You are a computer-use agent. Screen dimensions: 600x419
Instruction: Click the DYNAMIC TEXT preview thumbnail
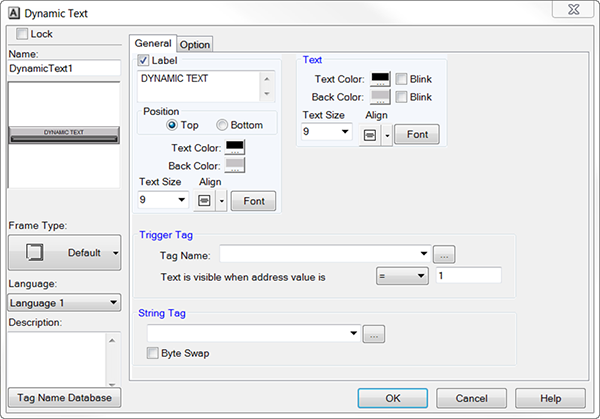point(64,135)
